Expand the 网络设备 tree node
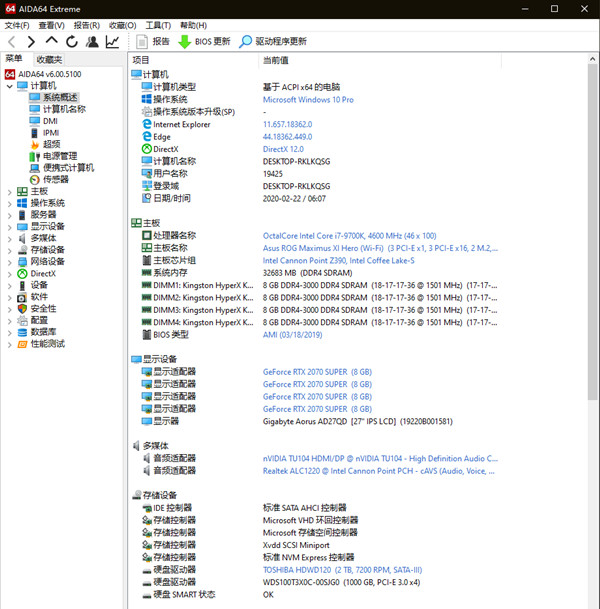This screenshot has width=600, height=609. pyautogui.click(x=9, y=262)
